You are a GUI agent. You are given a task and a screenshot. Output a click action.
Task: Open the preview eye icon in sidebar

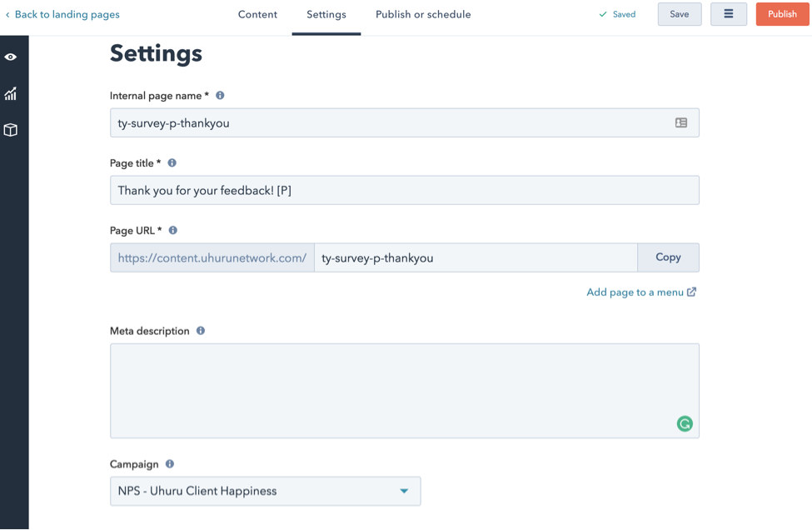(x=10, y=57)
